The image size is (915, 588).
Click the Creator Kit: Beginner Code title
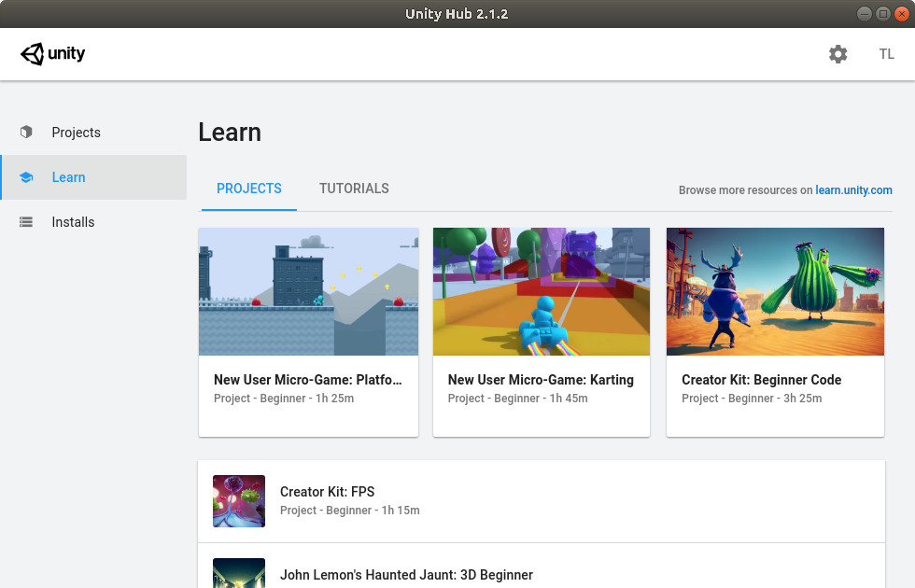[x=761, y=380]
